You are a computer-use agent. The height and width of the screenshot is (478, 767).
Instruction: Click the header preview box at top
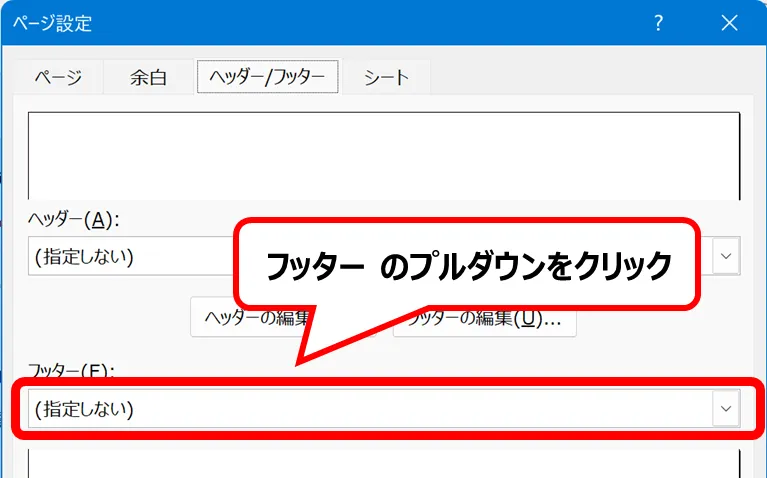[x=384, y=155]
